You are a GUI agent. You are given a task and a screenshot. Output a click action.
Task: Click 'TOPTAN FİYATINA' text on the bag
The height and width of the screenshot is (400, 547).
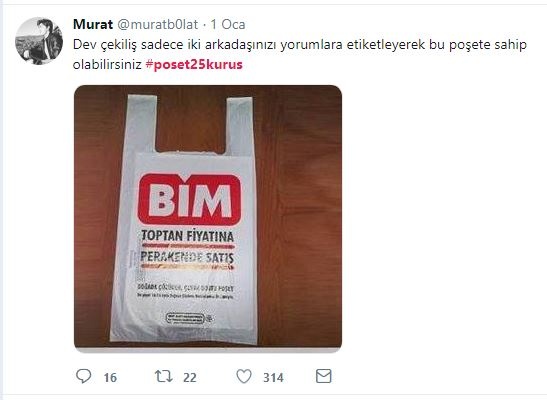(187, 236)
